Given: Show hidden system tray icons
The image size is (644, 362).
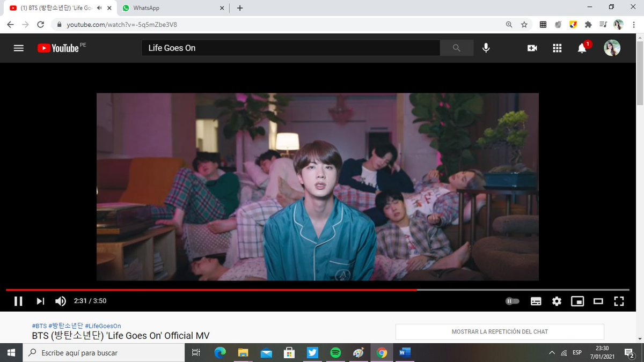Looking at the screenshot, I should pos(552,352).
